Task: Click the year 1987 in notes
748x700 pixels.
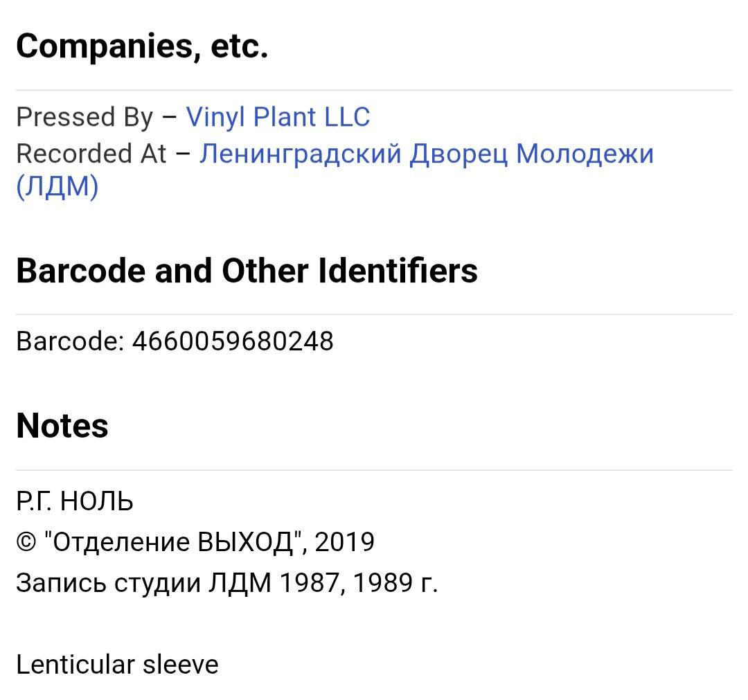Action: coord(311,583)
